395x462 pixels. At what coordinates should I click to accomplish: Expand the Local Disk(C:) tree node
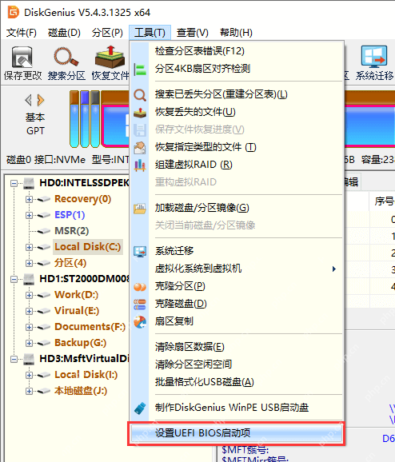[29, 247]
